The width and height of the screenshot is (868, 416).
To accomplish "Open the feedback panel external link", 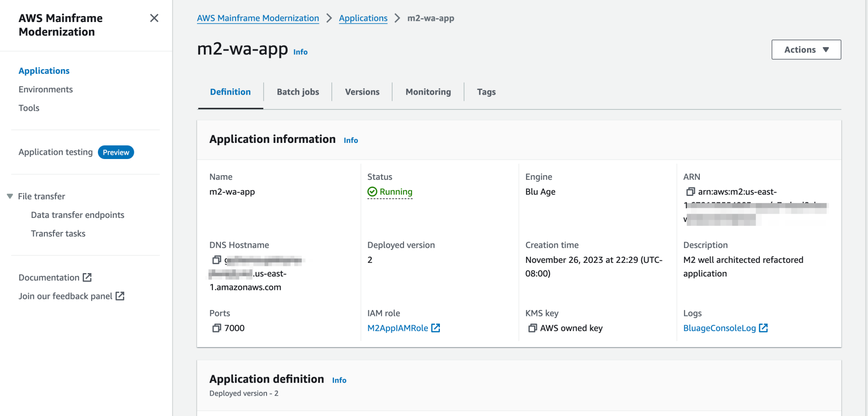I will coord(120,296).
